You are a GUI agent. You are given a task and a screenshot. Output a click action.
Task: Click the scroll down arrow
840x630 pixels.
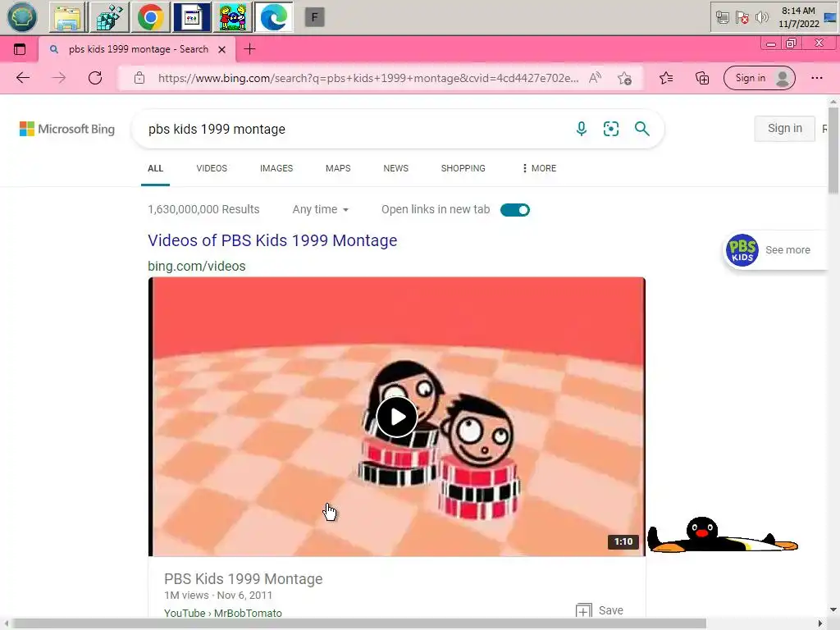833,609
